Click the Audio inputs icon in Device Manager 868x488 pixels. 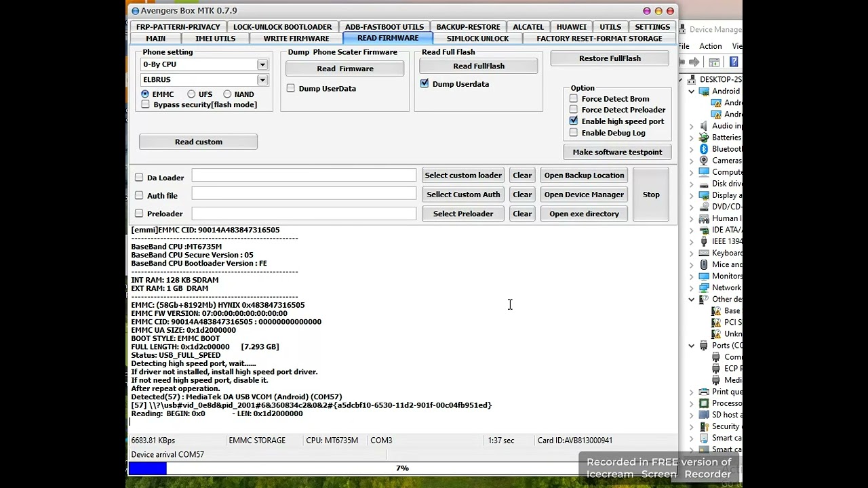704,126
